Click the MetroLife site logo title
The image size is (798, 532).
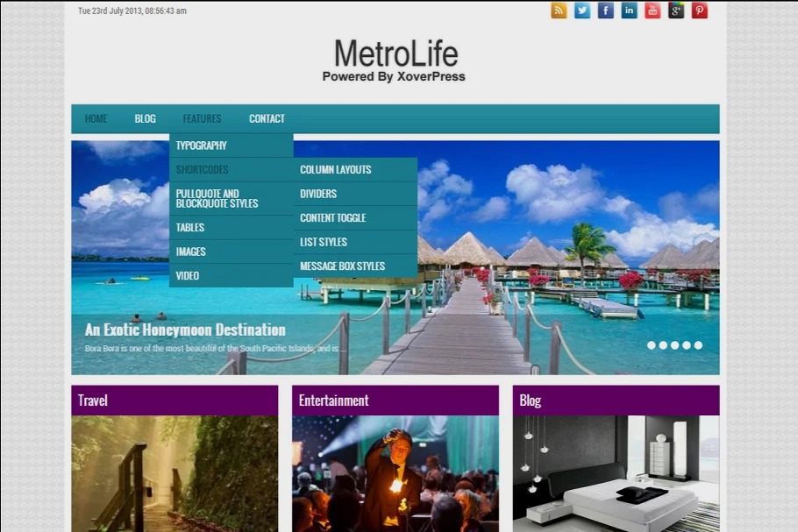pyautogui.click(x=395, y=54)
